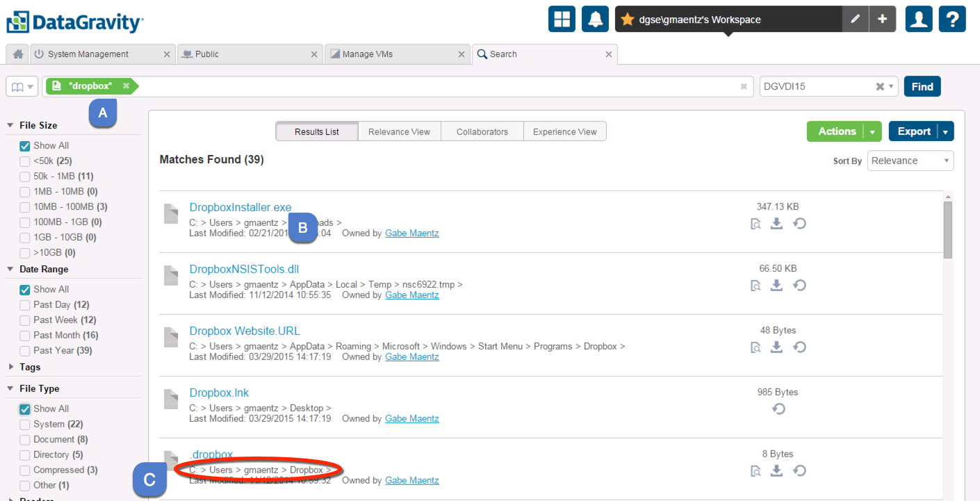Open help question mark icon
This screenshot has width=980, height=501.
pyautogui.click(x=952, y=19)
